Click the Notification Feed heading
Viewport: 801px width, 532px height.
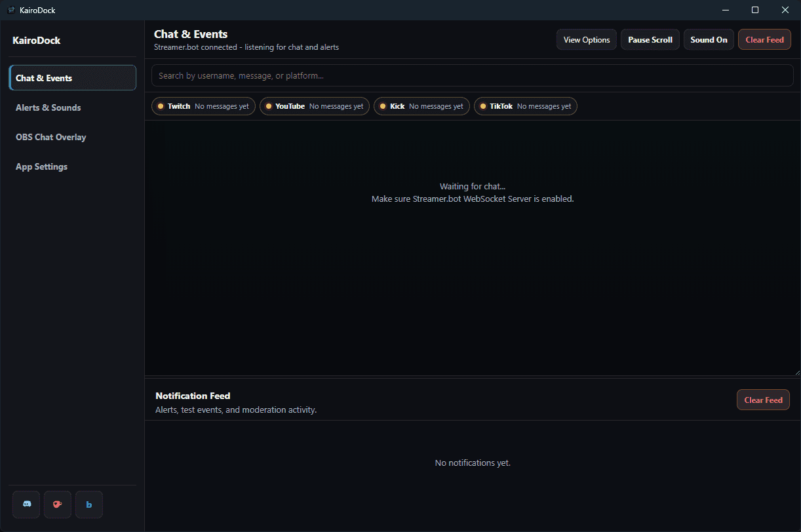click(193, 396)
